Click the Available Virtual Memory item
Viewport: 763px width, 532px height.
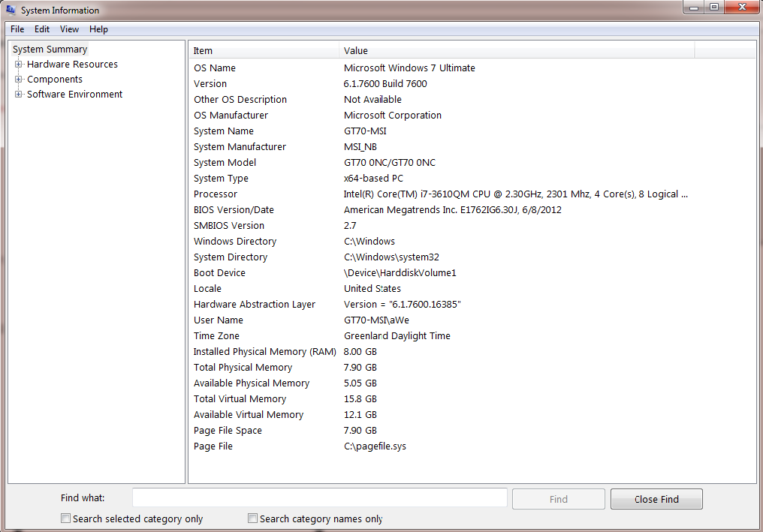(248, 415)
